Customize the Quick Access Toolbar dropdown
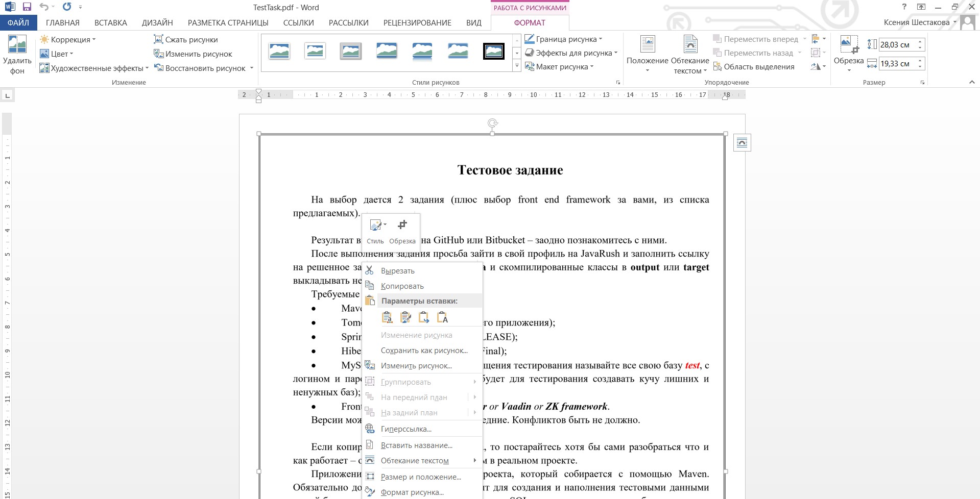Image resolution: width=980 pixels, height=499 pixels. 81,8
